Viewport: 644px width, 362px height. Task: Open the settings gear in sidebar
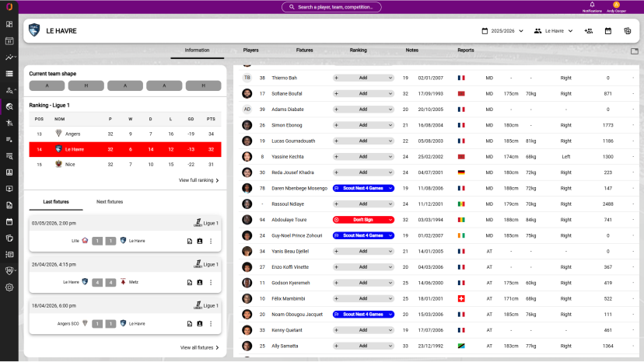(x=9, y=287)
